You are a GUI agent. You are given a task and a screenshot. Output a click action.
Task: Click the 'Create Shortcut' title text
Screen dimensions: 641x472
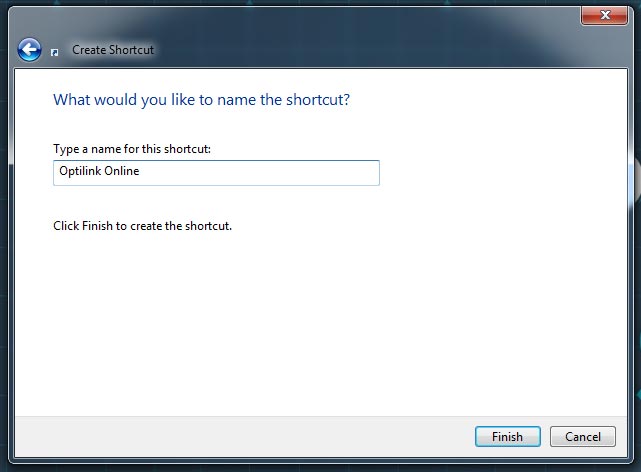tap(113, 50)
